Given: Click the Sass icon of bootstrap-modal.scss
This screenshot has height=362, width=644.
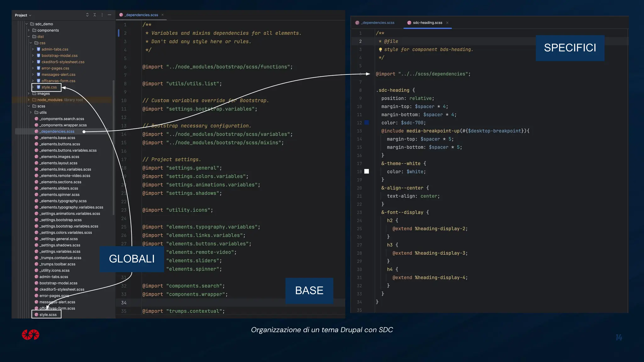Looking at the screenshot, I should pyautogui.click(x=36, y=283).
